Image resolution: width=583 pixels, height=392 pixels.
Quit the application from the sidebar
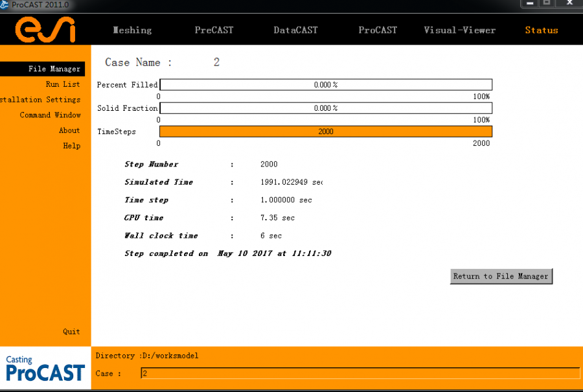click(71, 331)
